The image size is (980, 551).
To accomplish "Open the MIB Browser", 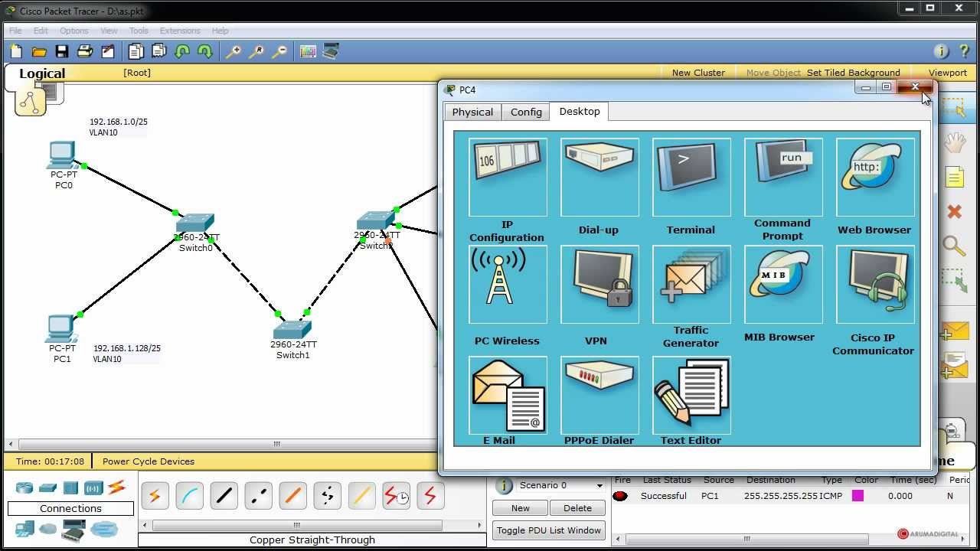I will 783,285.
